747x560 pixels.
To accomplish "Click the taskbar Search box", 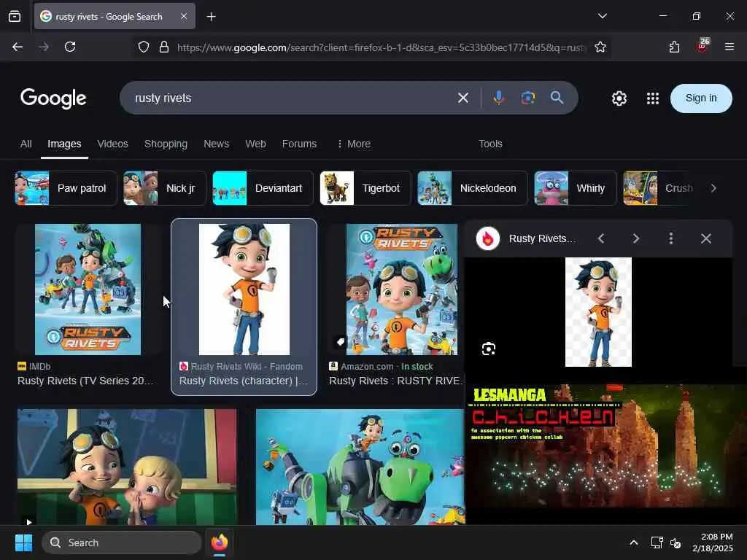I will pos(122,542).
